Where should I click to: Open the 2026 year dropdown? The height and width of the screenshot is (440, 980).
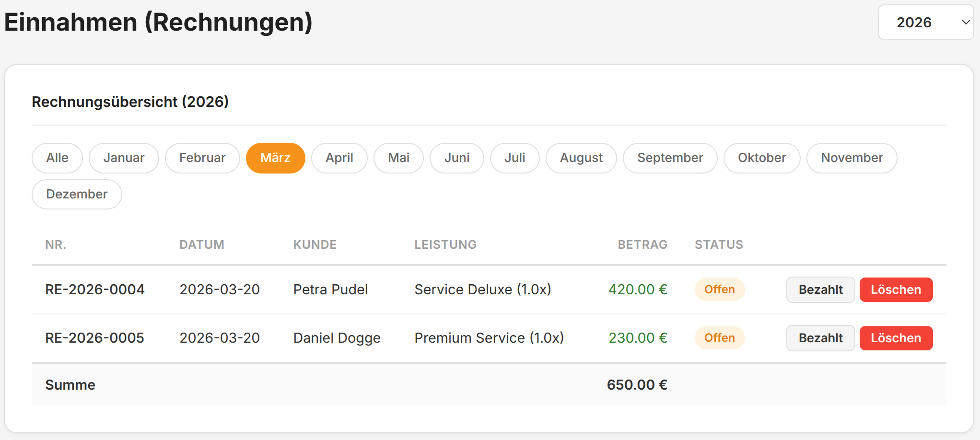pyautogui.click(x=925, y=23)
